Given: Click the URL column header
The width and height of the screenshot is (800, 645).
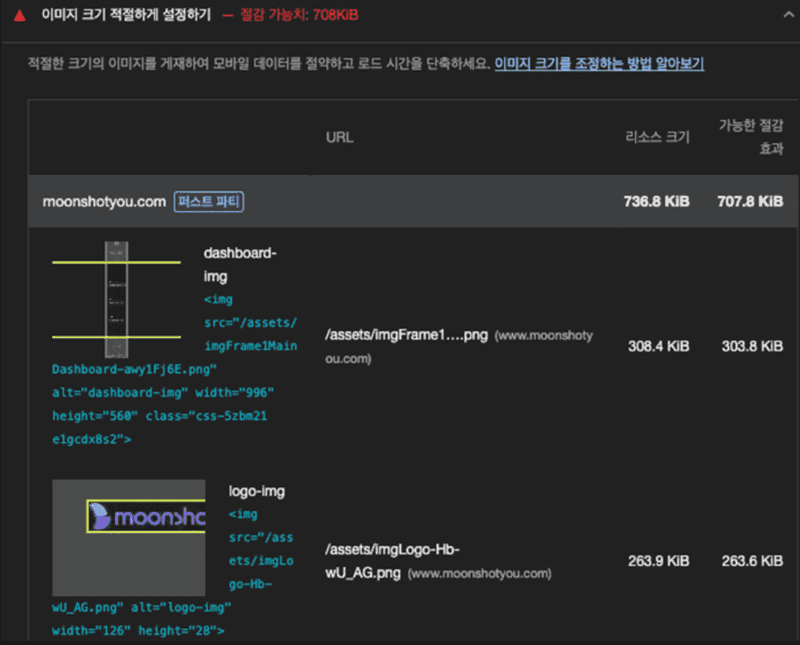Looking at the screenshot, I should (x=339, y=137).
